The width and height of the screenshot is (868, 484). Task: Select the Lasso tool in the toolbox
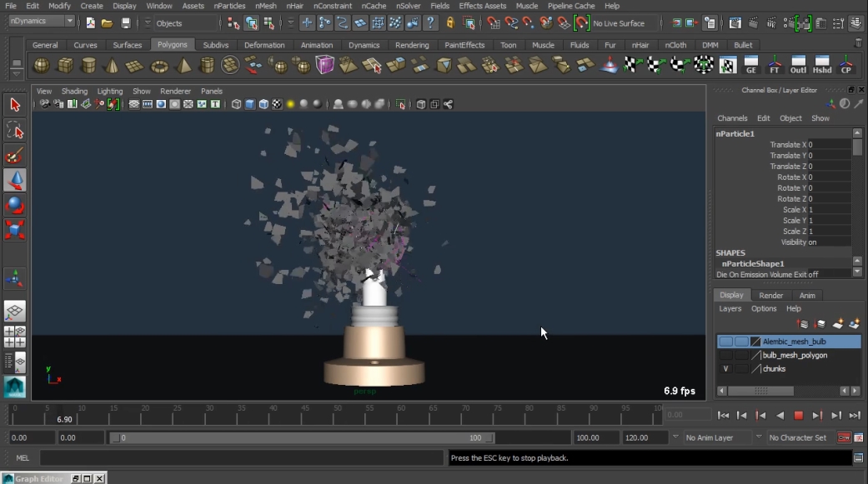[x=14, y=130]
